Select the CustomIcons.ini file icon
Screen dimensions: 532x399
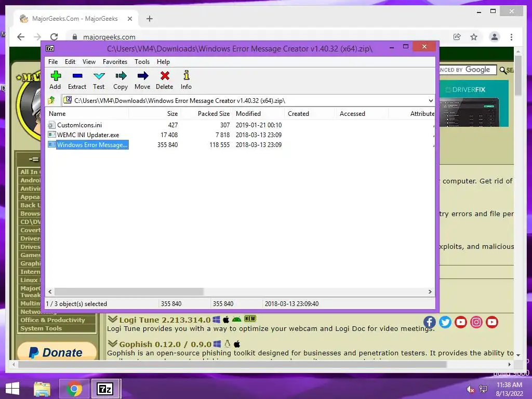click(51, 125)
